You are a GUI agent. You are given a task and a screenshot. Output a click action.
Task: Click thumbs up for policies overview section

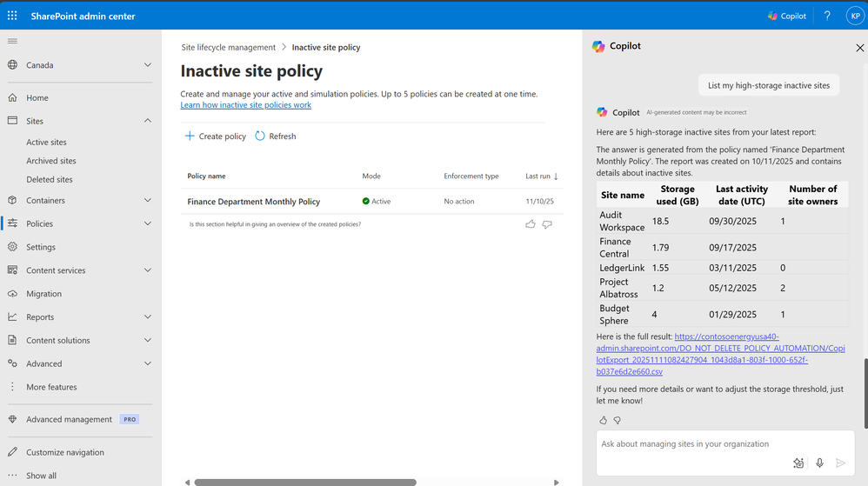[x=531, y=224]
